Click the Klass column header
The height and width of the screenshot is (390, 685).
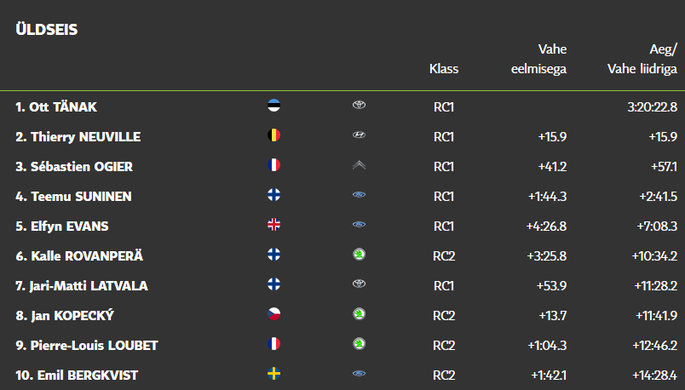[x=443, y=69]
